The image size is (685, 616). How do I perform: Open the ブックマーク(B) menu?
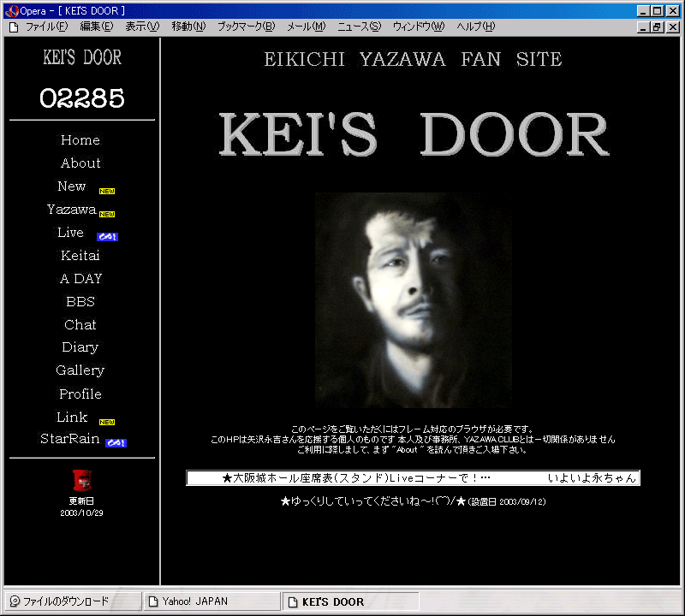247,27
